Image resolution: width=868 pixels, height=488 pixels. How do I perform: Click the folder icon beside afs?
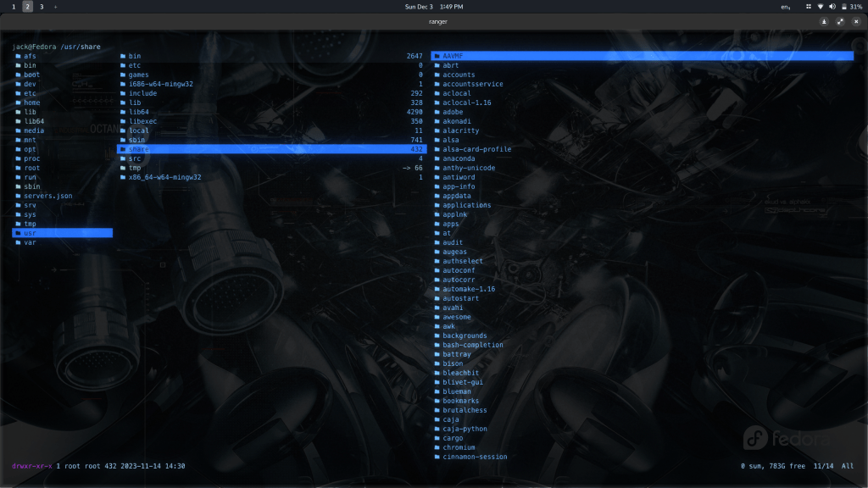[18, 56]
